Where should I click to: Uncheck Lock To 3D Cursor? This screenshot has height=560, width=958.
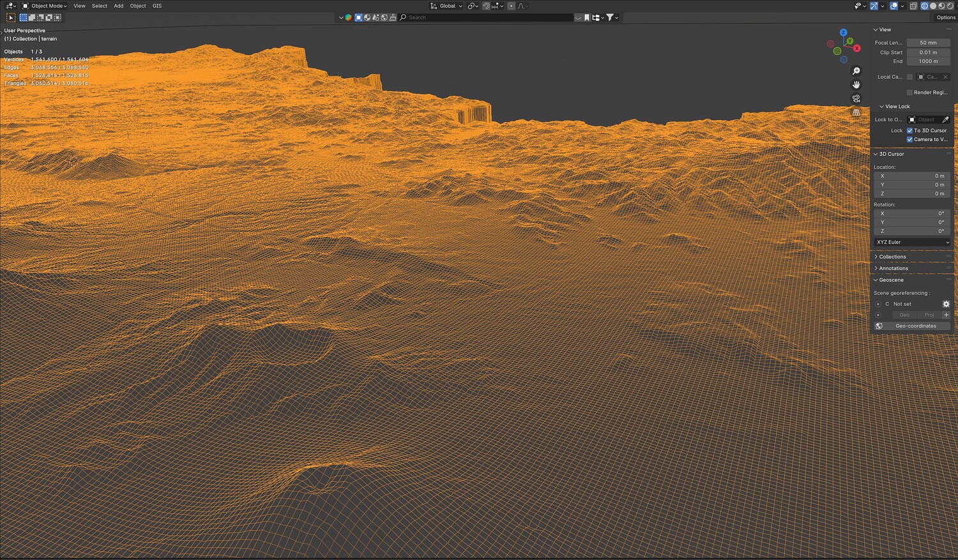pyautogui.click(x=909, y=130)
